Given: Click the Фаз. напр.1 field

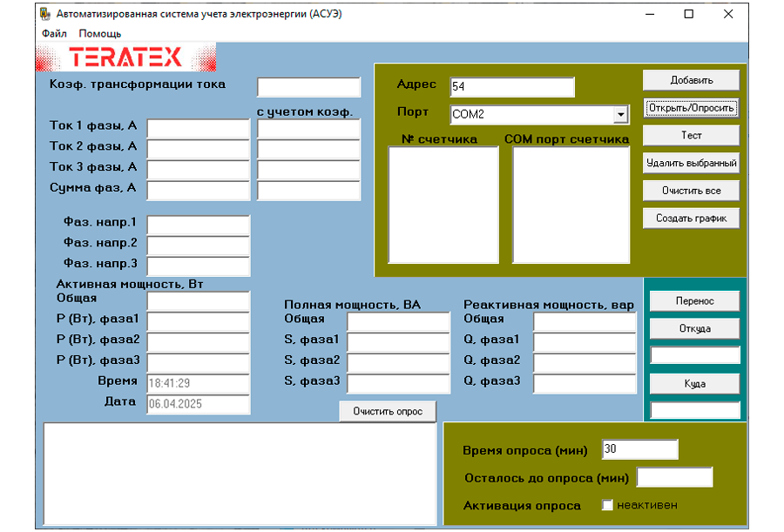Looking at the screenshot, I should tap(199, 225).
